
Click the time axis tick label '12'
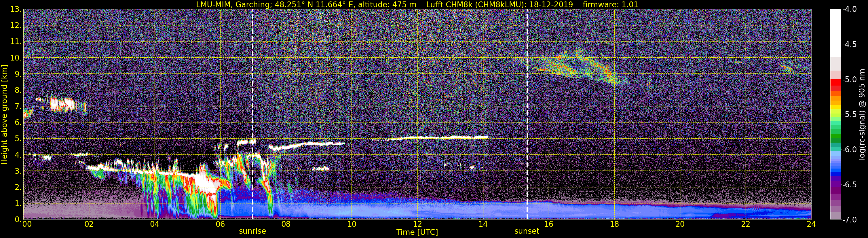[x=417, y=224]
